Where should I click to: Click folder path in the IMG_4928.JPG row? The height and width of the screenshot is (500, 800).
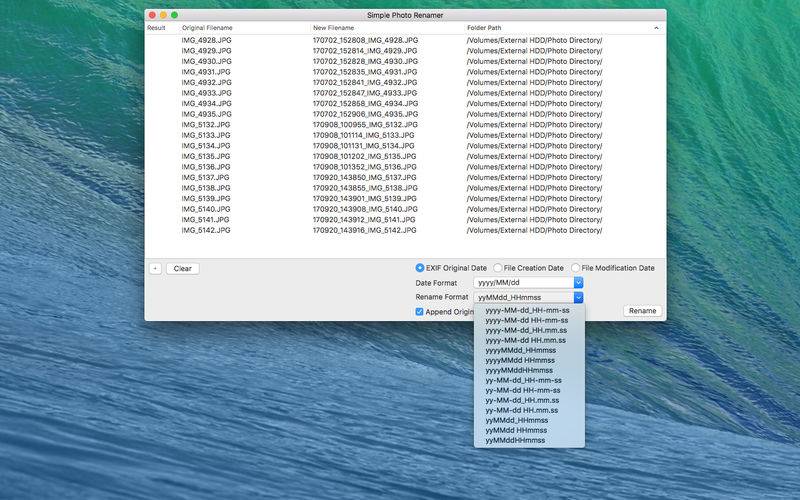pos(534,40)
